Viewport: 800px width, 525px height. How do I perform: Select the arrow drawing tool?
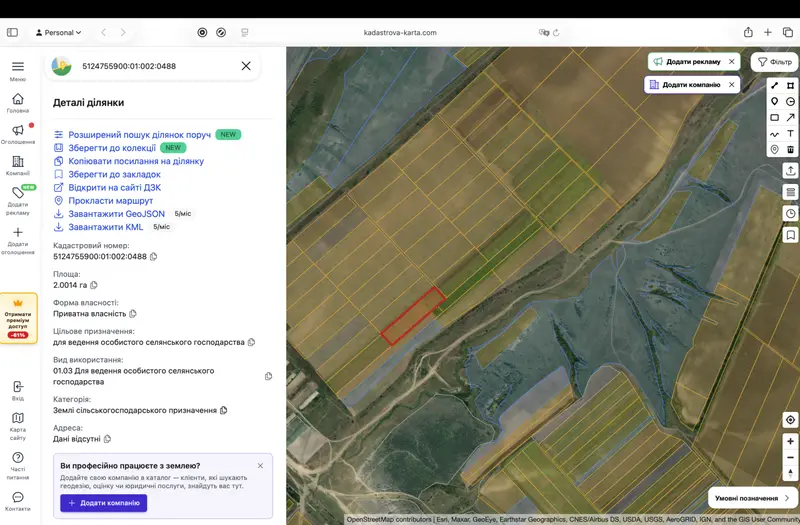point(790,117)
